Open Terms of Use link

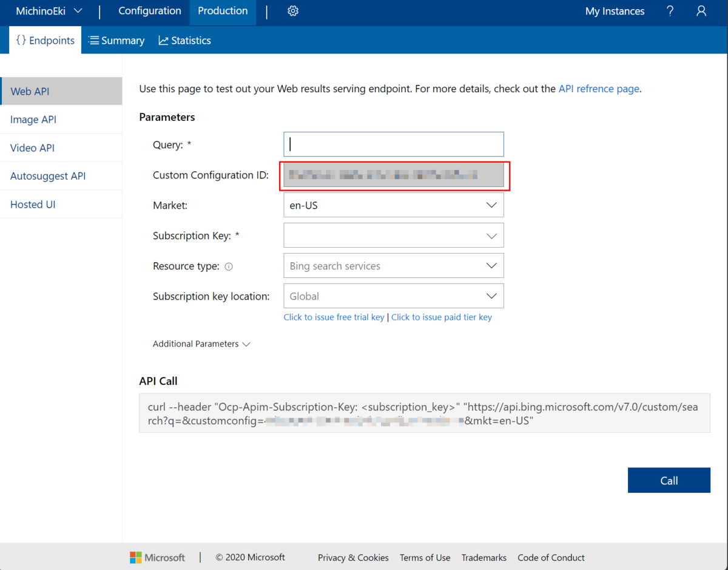tap(425, 557)
